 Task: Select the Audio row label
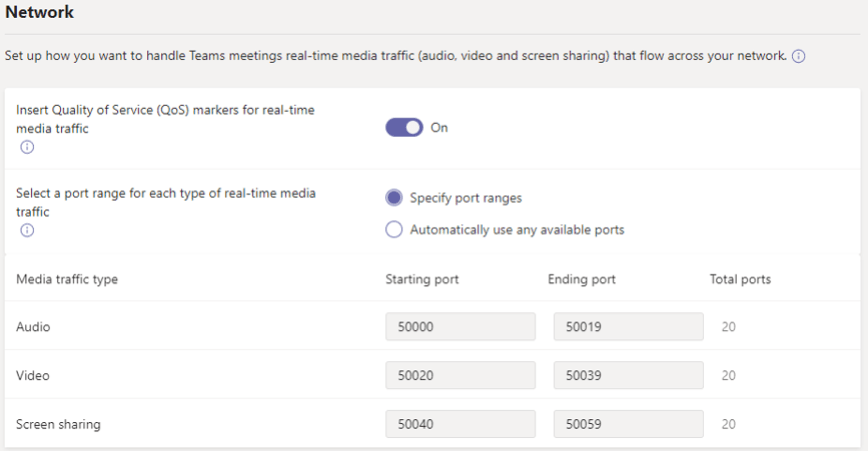33,327
